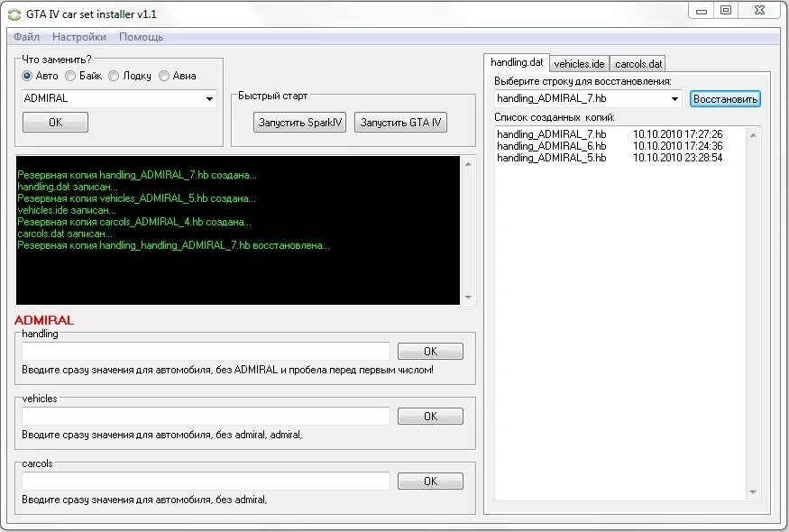Select handling_ADMIRAL_6.hb in the backup list
The height and width of the screenshot is (532, 789).
tap(553, 145)
